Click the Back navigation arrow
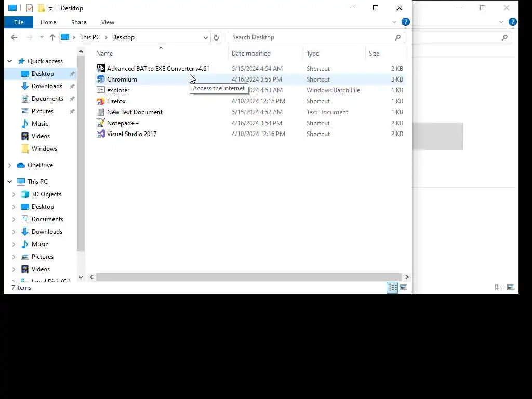This screenshot has height=399, width=532. (x=14, y=37)
